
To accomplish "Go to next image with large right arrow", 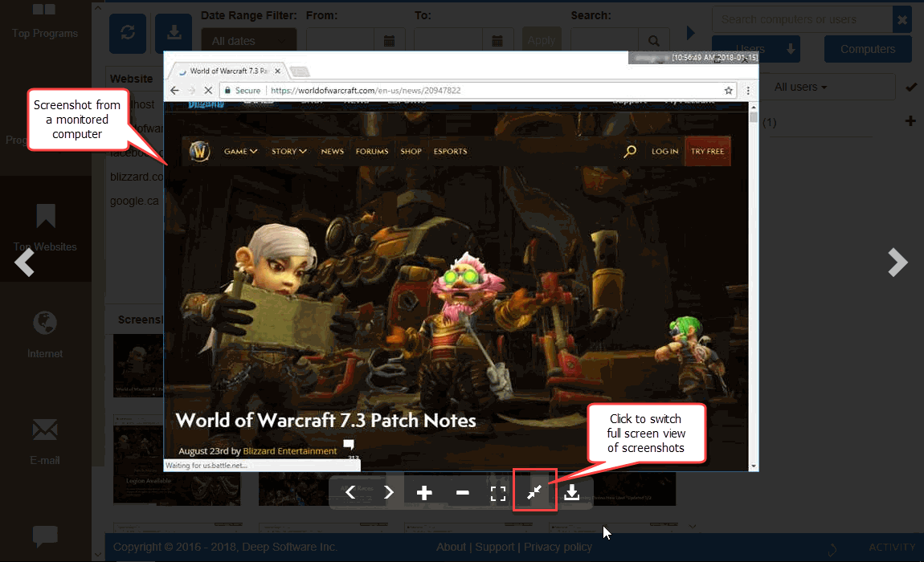I will point(897,263).
